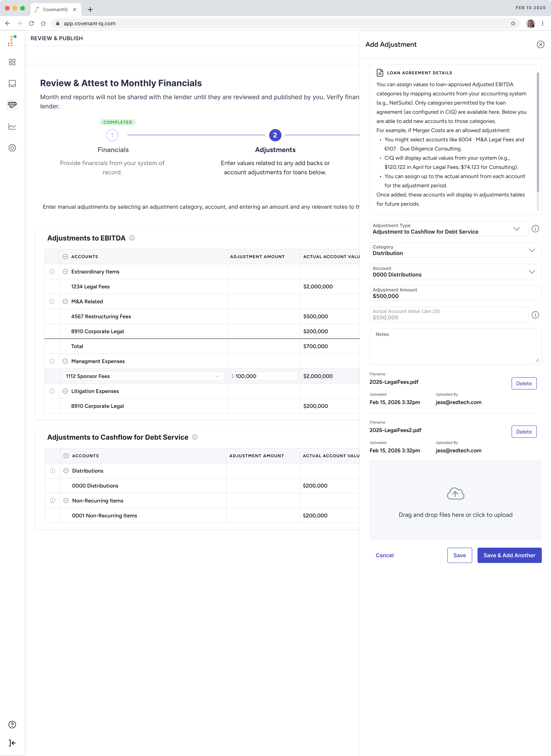Switch to the CovenantIQ browser tab
The image size is (551, 756).
(55, 9)
